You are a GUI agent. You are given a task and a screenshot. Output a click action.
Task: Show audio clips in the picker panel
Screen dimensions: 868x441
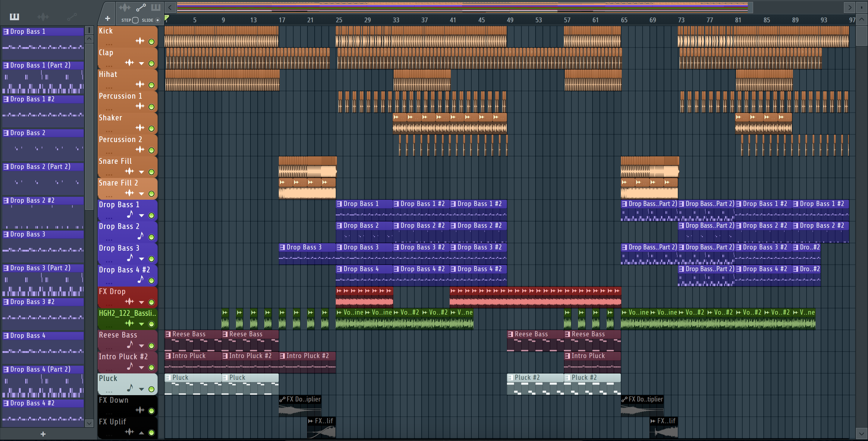43,16
